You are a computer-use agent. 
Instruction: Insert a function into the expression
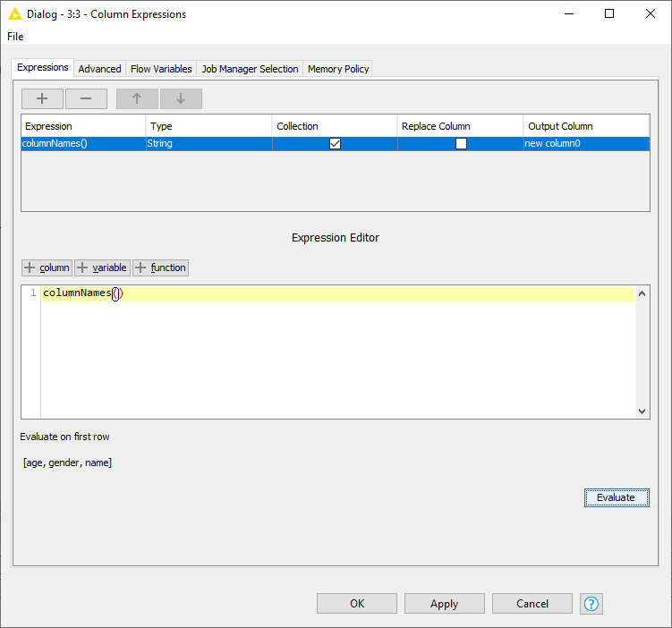tap(160, 267)
